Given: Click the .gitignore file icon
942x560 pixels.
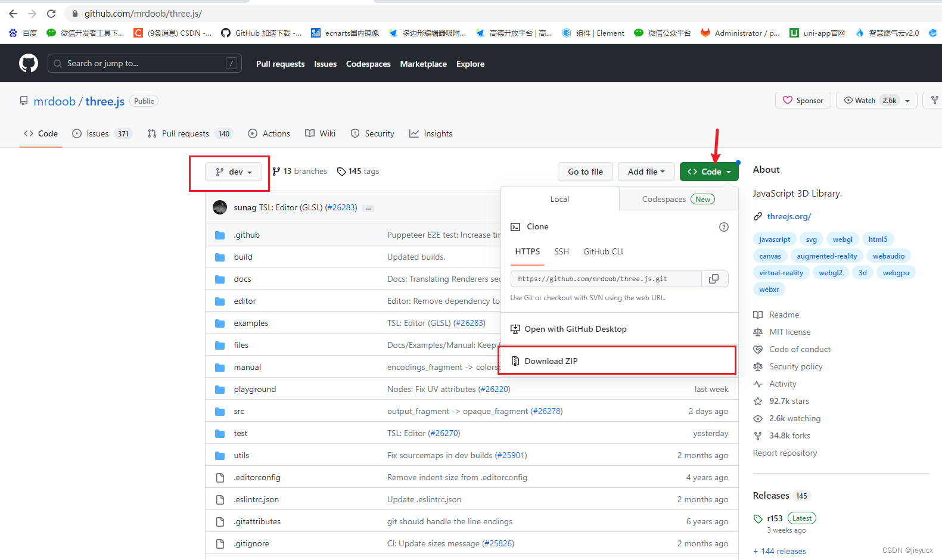Looking at the screenshot, I should click(x=220, y=544).
